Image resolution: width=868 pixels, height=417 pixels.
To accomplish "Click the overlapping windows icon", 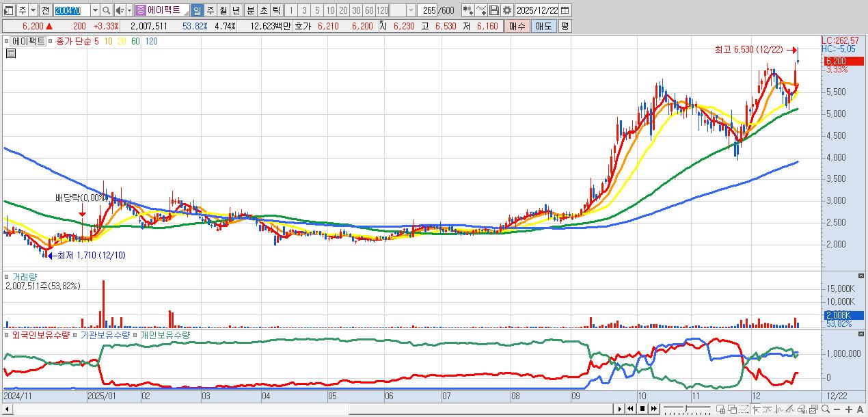I will (x=732, y=409).
